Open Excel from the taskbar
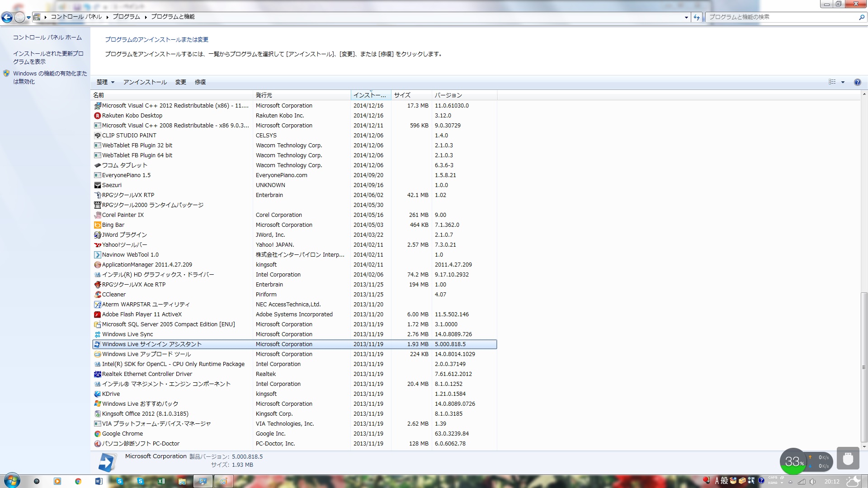This screenshot has width=868, height=488. click(161, 481)
